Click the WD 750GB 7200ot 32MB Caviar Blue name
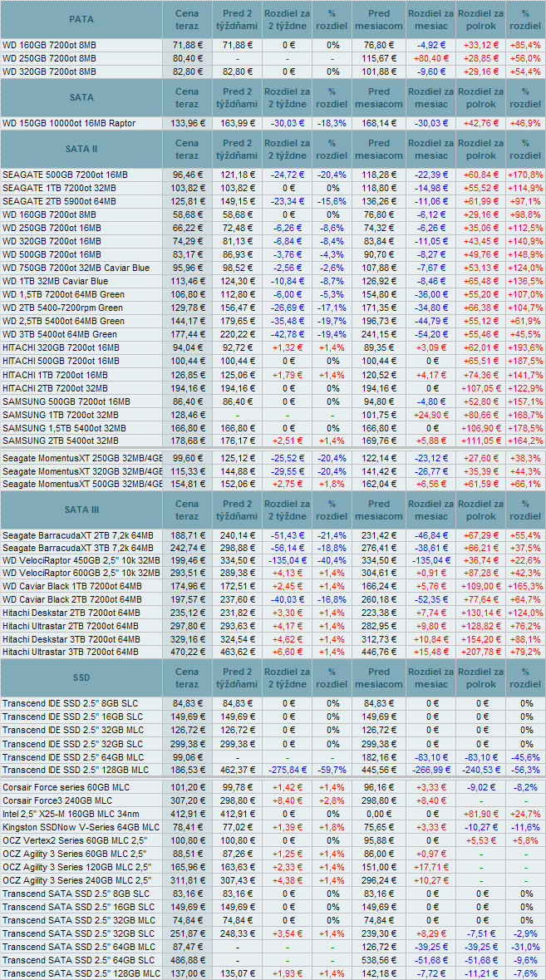The width and height of the screenshot is (546, 980). [76, 268]
